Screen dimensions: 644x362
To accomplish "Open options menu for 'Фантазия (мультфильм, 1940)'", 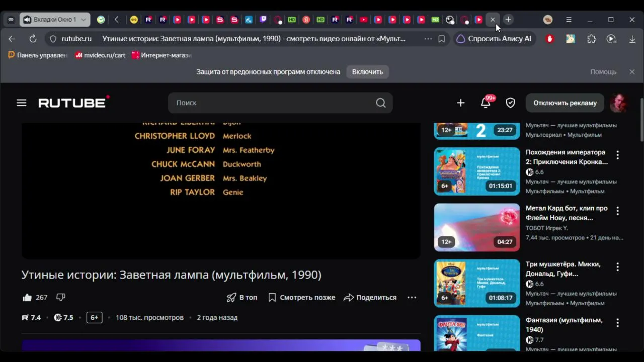I will coord(617,323).
